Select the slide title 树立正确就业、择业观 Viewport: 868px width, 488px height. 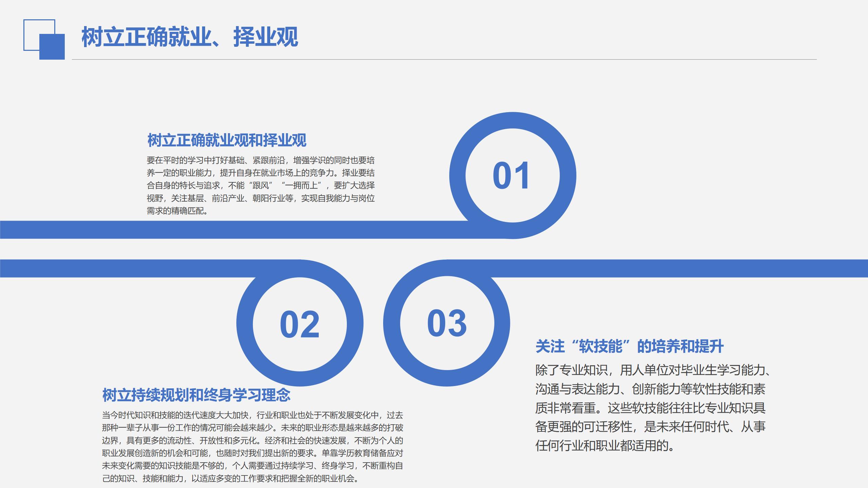point(189,37)
